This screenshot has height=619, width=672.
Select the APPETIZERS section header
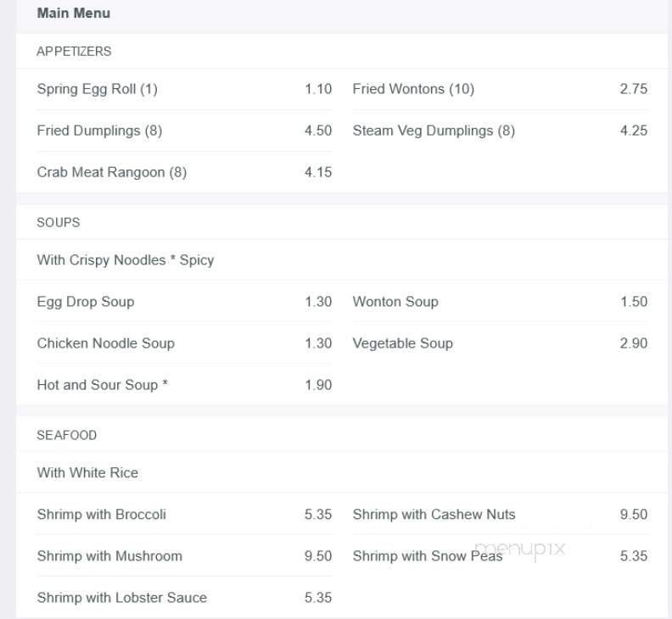(x=74, y=52)
